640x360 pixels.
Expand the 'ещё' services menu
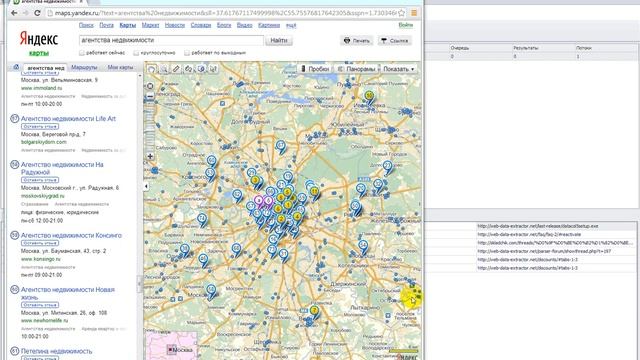click(291, 25)
